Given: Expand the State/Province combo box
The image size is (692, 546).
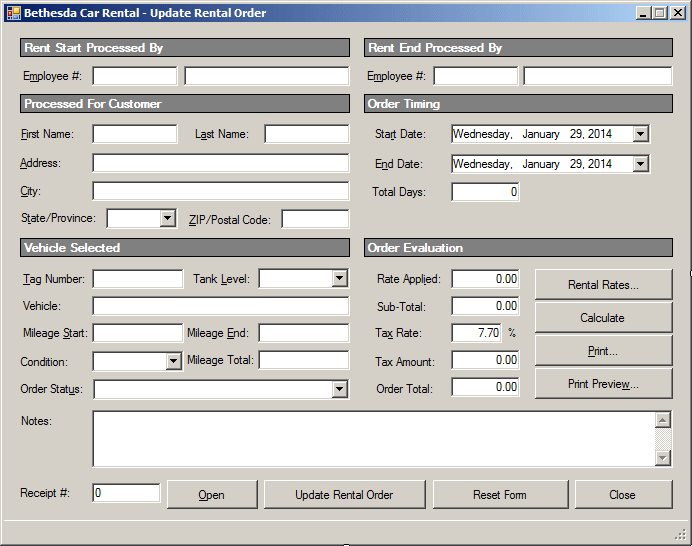Looking at the screenshot, I should (x=167, y=218).
